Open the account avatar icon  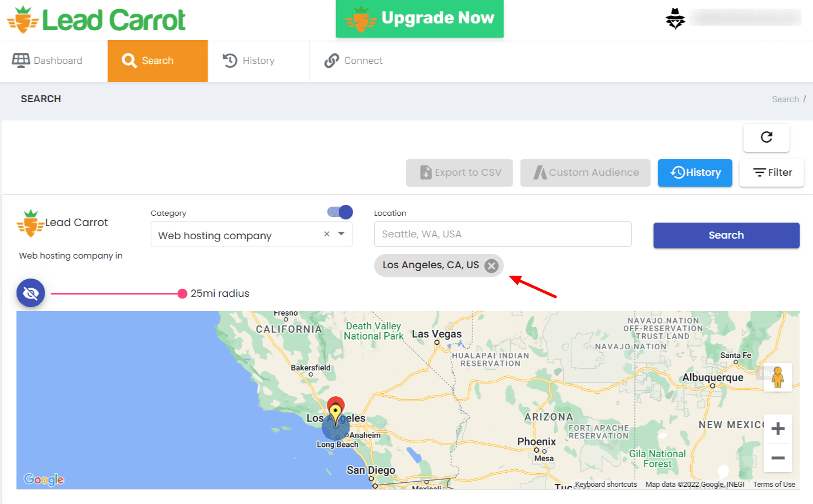675,19
